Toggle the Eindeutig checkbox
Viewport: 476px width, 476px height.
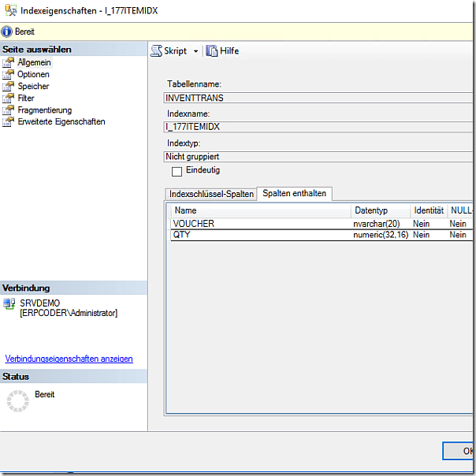[177, 171]
